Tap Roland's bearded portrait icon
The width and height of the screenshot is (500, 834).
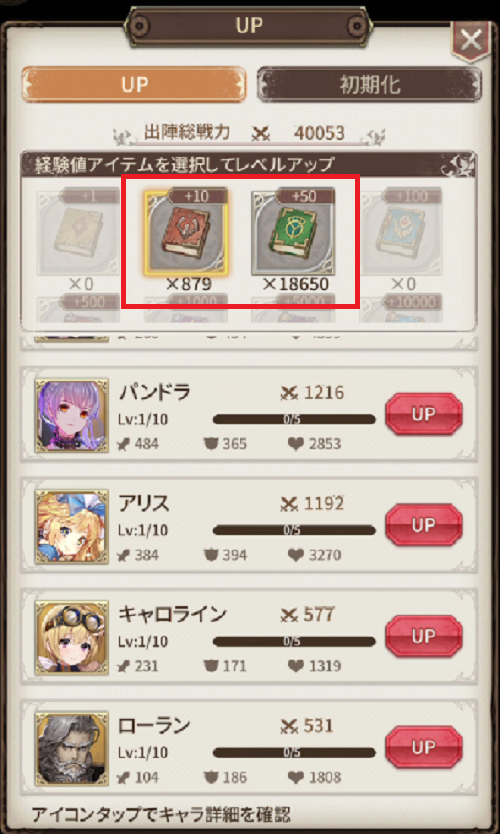click(72, 748)
